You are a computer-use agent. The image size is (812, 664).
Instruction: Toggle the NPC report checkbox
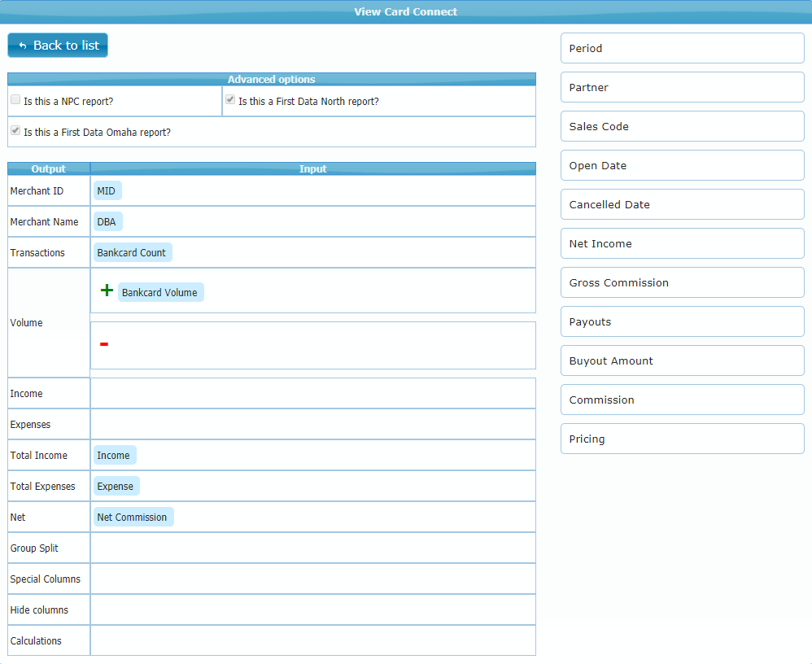click(x=15, y=100)
